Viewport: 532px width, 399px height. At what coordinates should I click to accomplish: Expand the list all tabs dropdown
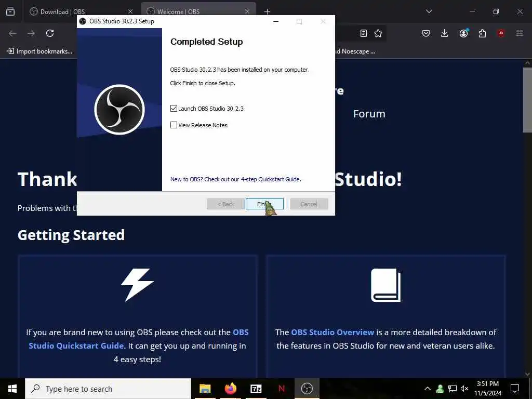click(429, 11)
